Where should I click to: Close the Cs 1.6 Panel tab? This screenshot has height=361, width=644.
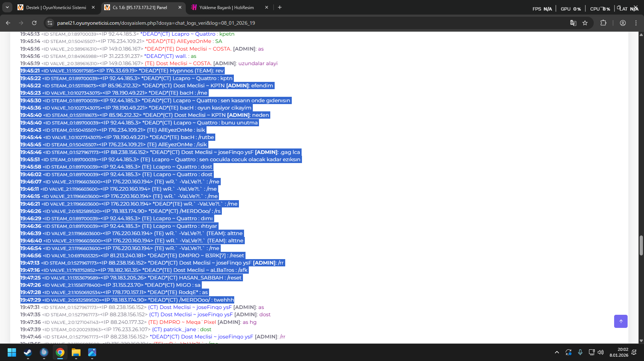point(180,7)
